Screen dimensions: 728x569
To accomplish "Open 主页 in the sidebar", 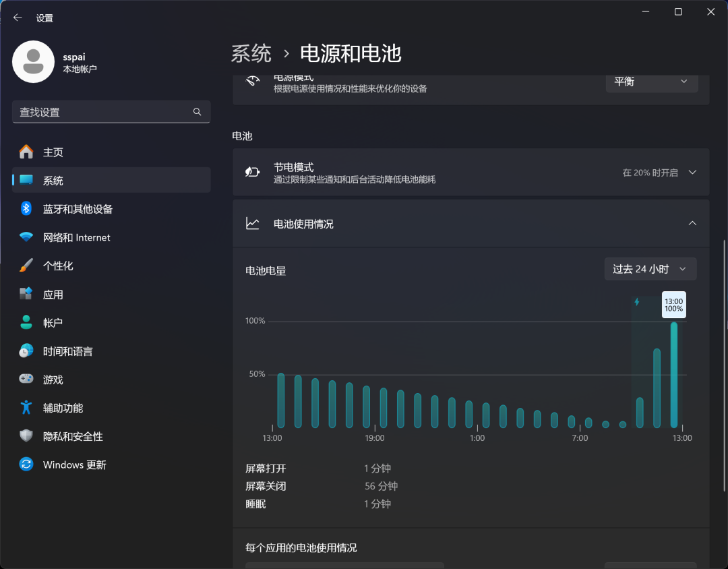I will (111, 152).
